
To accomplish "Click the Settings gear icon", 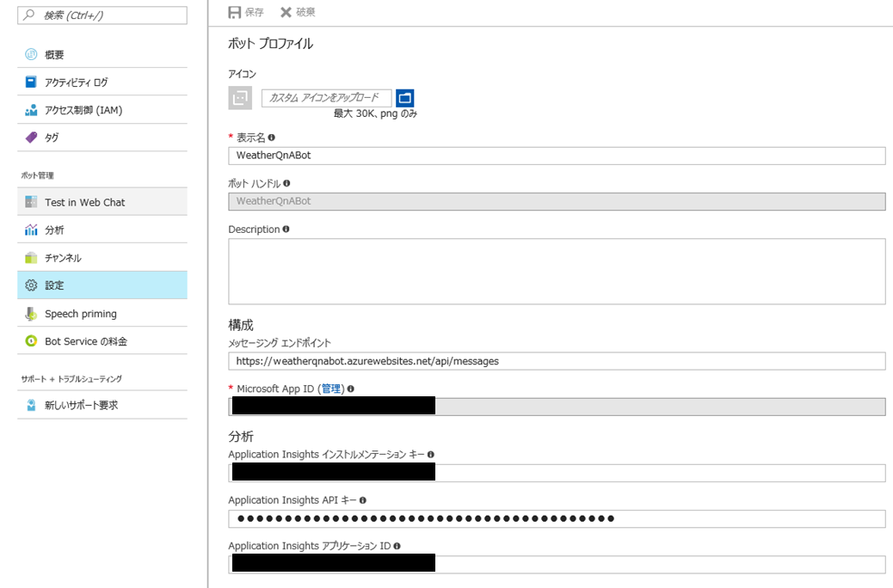I will click(x=31, y=285).
